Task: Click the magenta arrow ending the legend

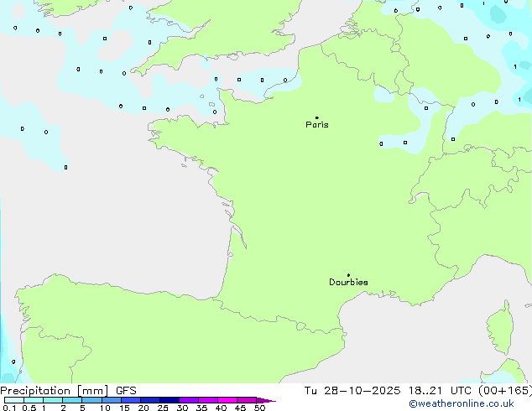Action: (269, 401)
